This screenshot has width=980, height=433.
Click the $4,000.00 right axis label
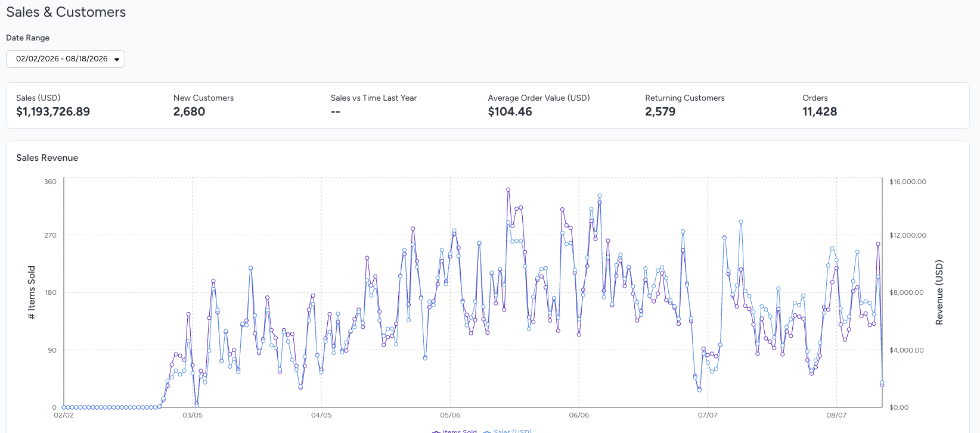(907, 350)
